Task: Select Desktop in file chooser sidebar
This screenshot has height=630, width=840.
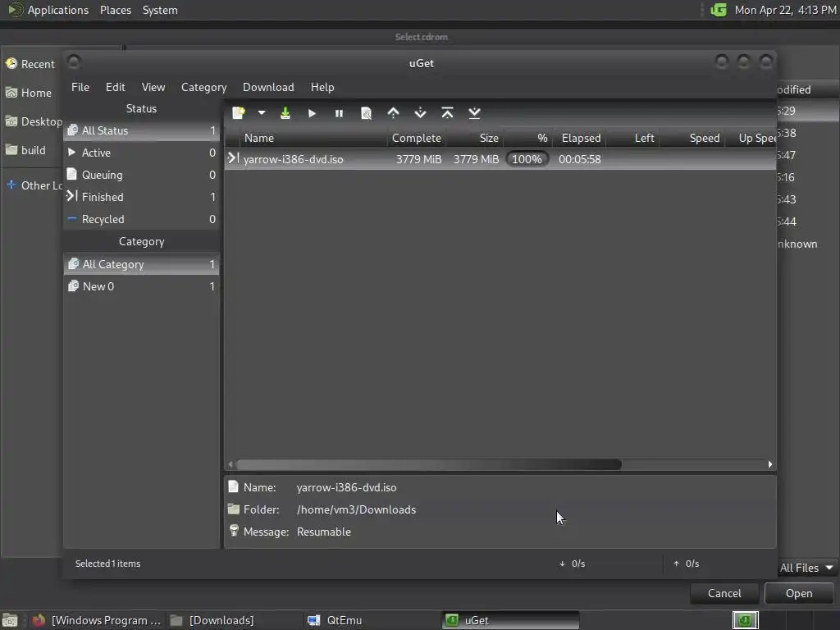Action: point(33,121)
